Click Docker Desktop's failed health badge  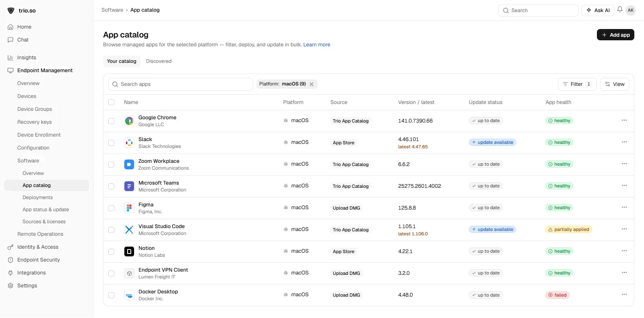[x=557, y=295]
